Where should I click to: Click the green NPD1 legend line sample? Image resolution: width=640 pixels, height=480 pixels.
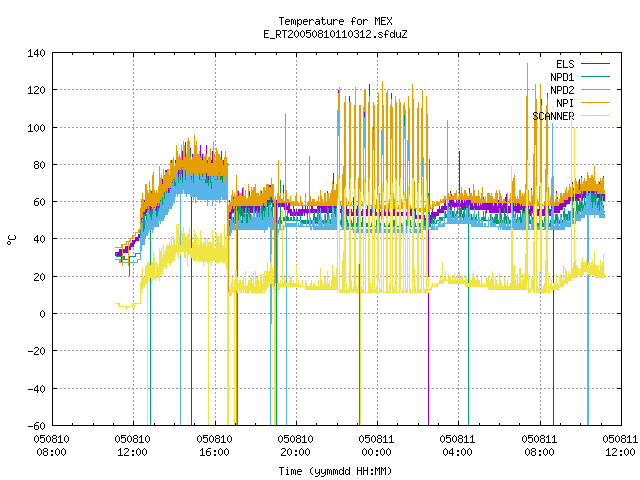pos(595,77)
